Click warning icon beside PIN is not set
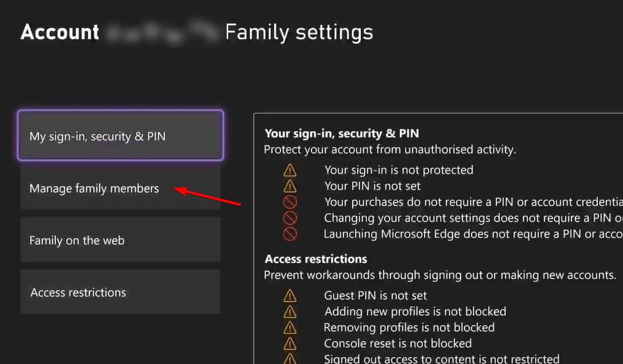This screenshot has width=623, height=364. [290, 186]
